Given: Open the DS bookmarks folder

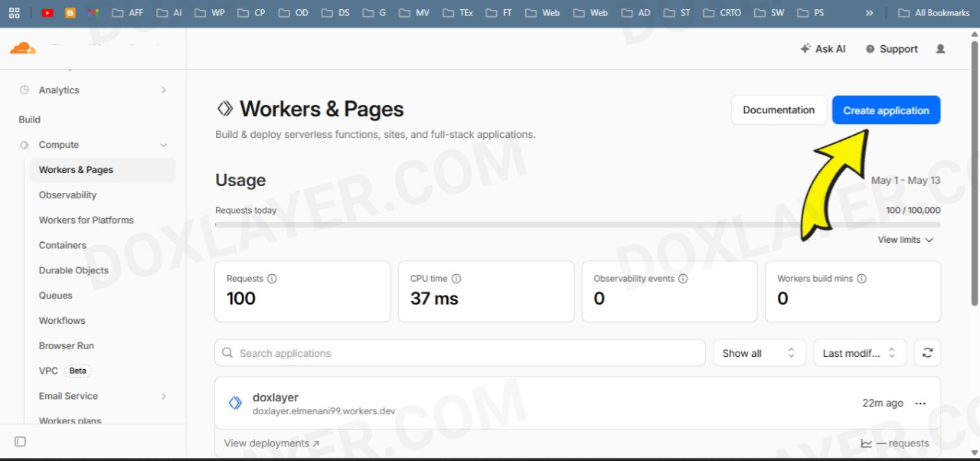Looking at the screenshot, I should tap(335, 13).
